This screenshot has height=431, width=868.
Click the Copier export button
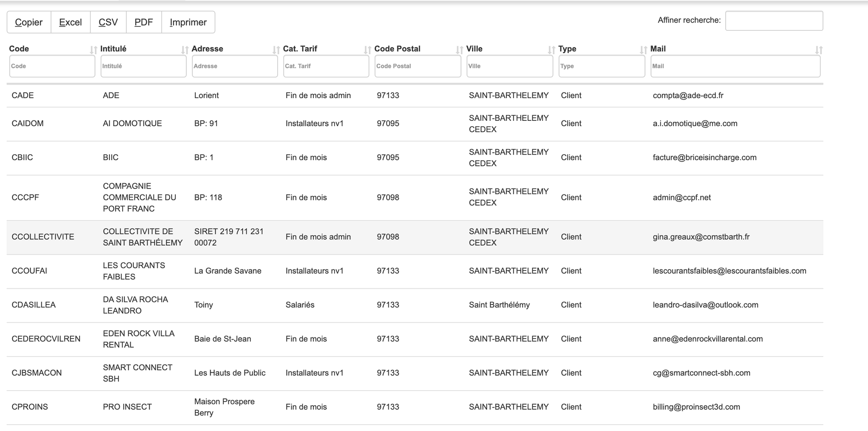29,22
